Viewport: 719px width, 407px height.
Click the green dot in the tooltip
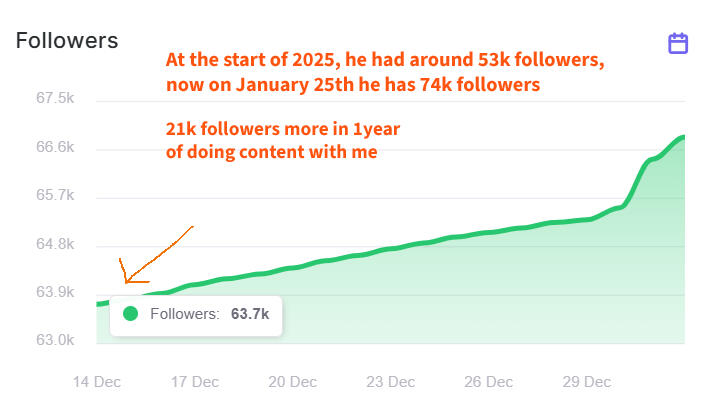[129, 313]
